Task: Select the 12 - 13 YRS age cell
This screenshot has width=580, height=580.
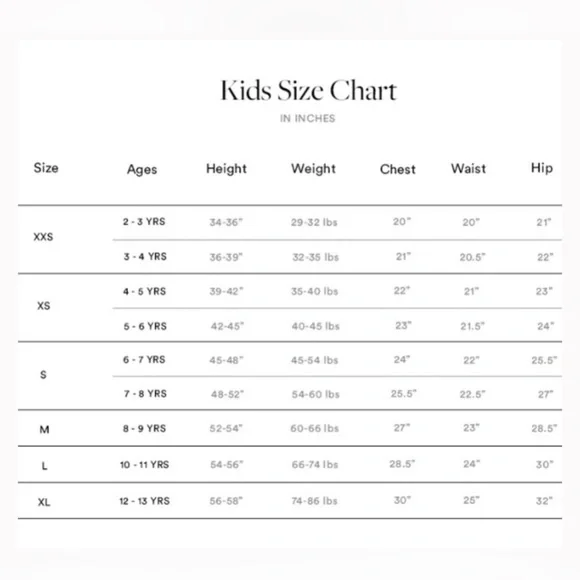Action: 145,501
